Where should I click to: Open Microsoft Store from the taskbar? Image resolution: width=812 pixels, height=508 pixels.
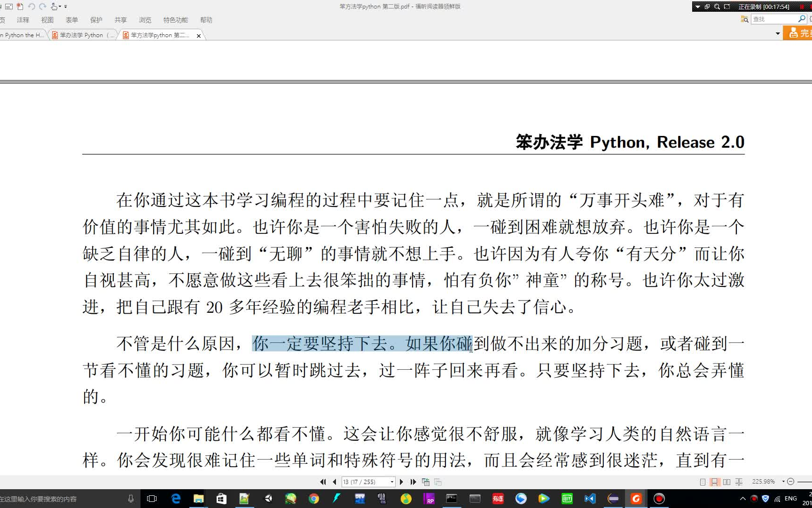pyautogui.click(x=221, y=499)
